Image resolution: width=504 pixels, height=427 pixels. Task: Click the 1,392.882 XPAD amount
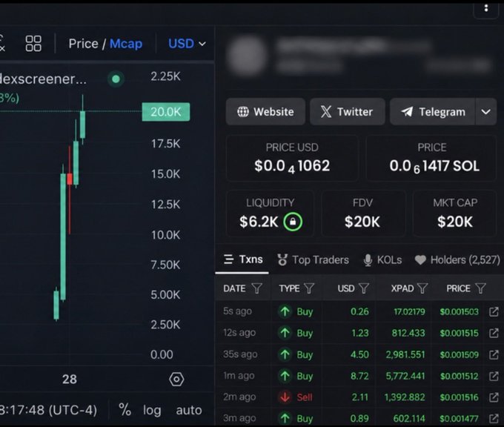[x=405, y=397]
